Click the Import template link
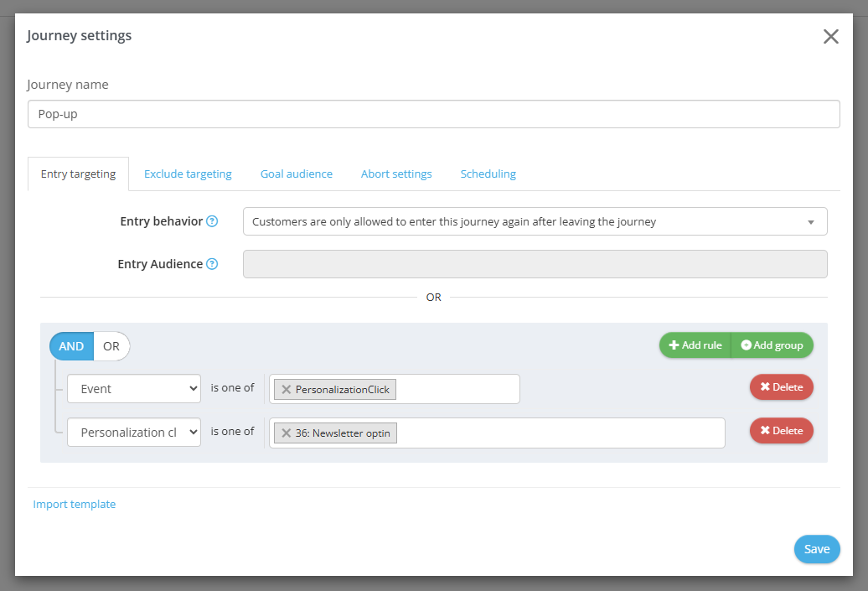This screenshot has height=591, width=868. pos(75,505)
